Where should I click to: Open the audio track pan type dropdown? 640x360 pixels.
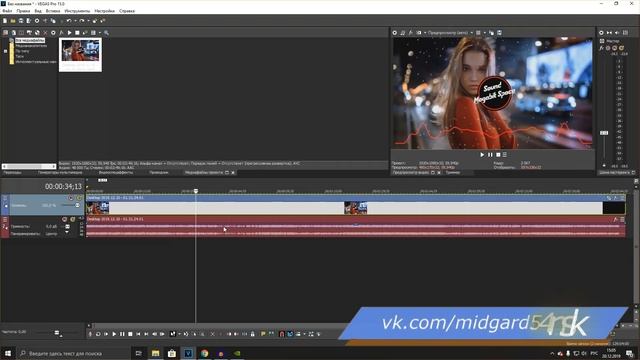click(x=67, y=233)
